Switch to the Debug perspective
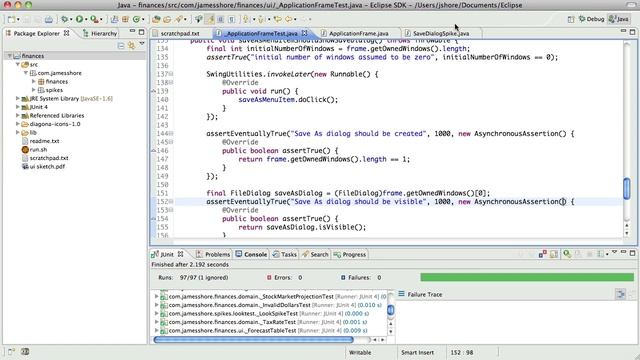The width and height of the screenshot is (640, 360). pos(591,19)
